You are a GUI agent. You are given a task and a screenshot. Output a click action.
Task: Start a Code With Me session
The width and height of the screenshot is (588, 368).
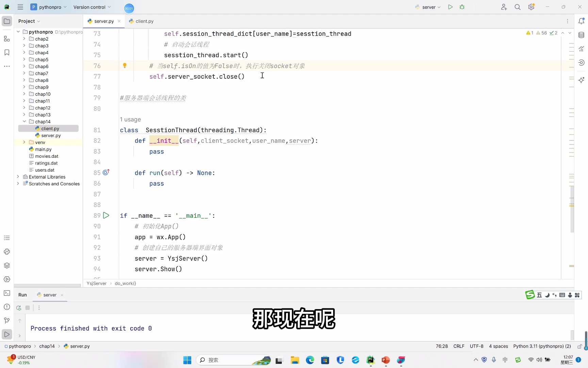point(504,7)
